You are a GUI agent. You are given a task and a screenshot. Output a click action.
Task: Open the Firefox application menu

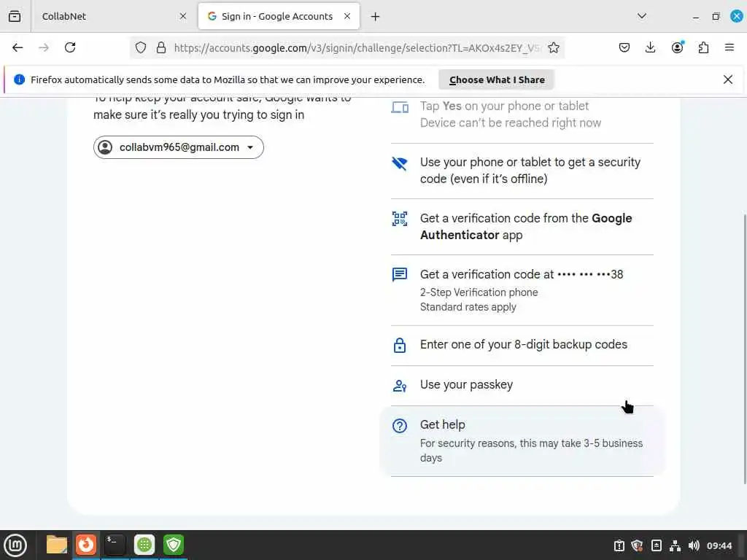point(729,47)
